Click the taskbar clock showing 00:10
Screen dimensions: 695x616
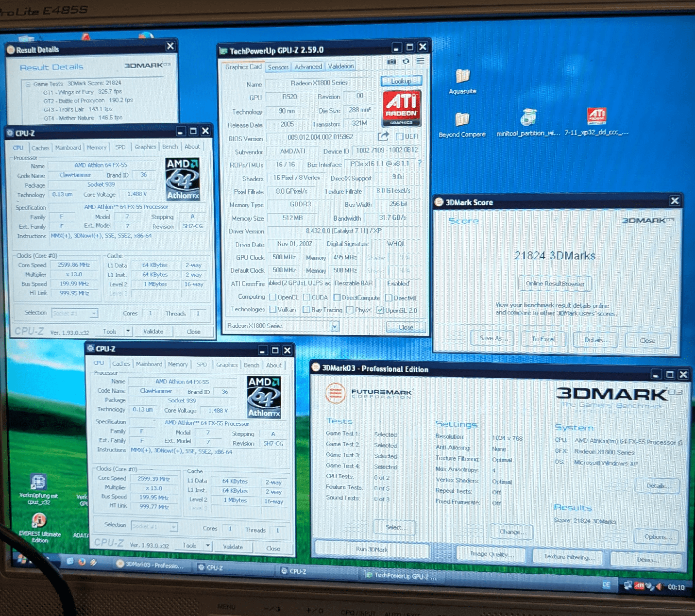[x=676, y=587]
